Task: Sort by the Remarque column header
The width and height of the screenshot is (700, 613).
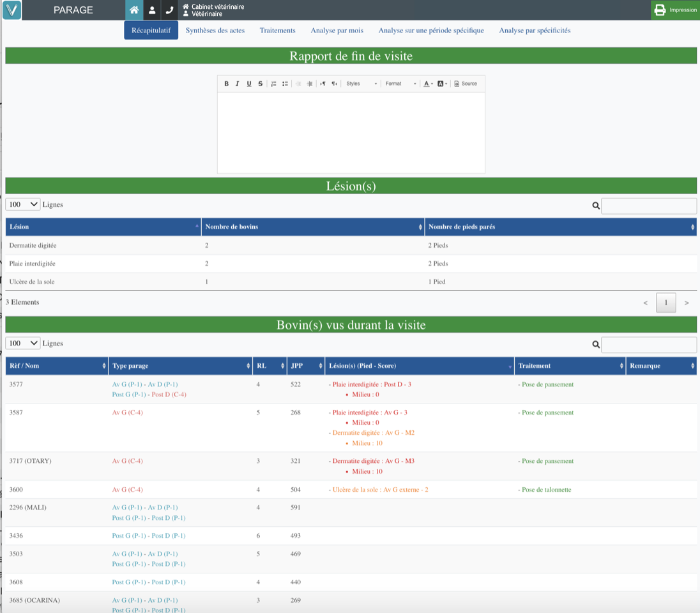Action: click(661, 366)
